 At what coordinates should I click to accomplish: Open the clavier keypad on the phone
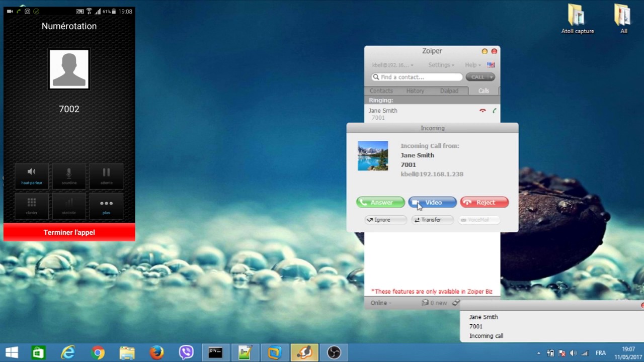pyautogui.click(x=32, y=206)
